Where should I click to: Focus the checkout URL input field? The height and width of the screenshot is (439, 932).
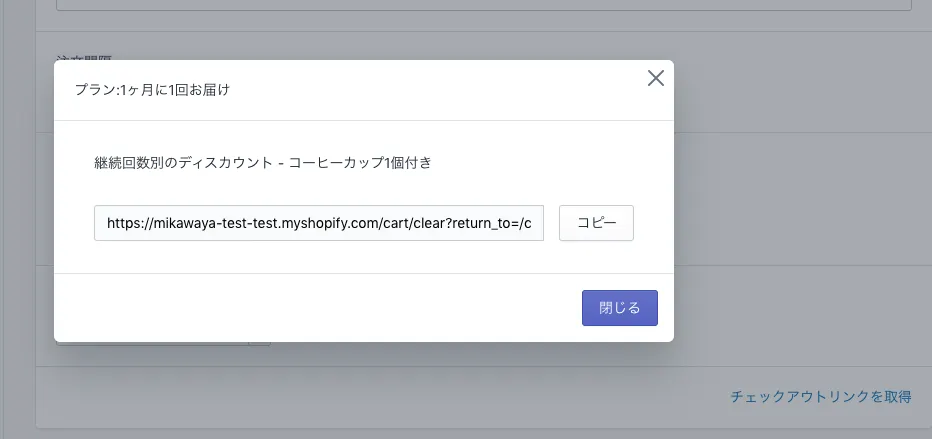318,224
